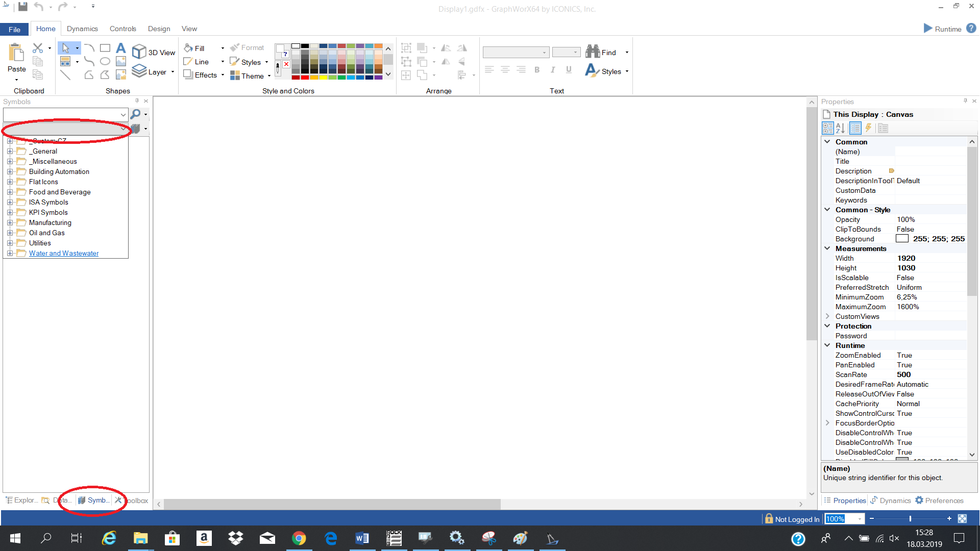980x551 pixels.
Task: Switch to the View ribbon tab
Action: click(x=189, y=29)
